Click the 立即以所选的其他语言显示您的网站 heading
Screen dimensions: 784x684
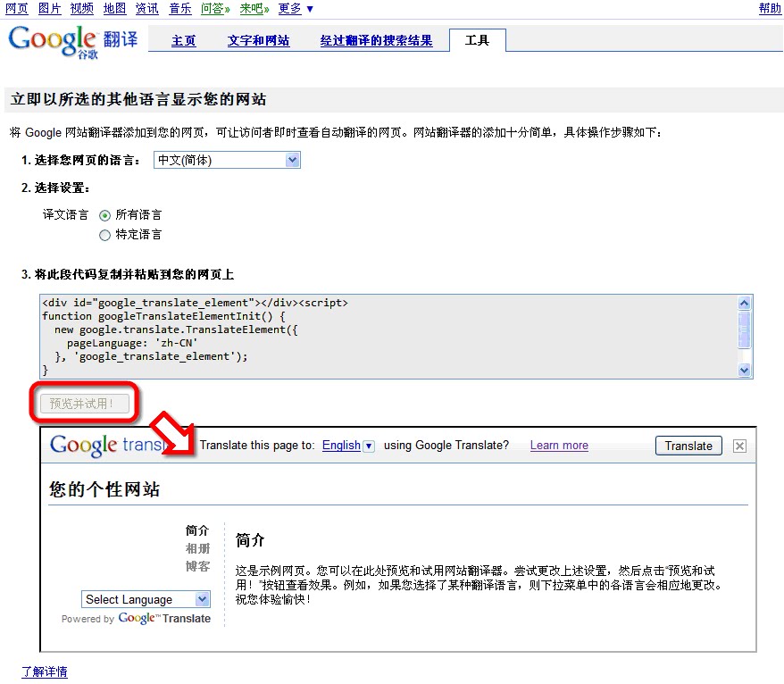point(138,99)
